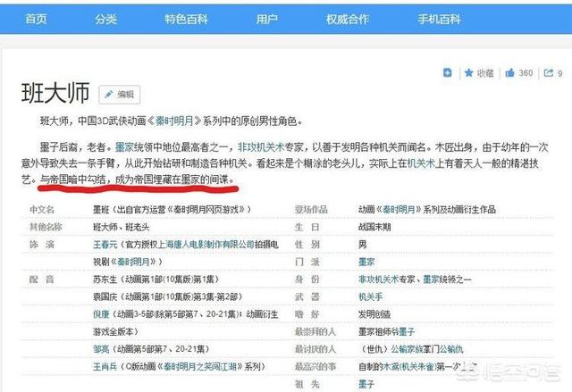Click the 苏东生 voice actor text
572x392 pixels.
(x=105, y=279)
